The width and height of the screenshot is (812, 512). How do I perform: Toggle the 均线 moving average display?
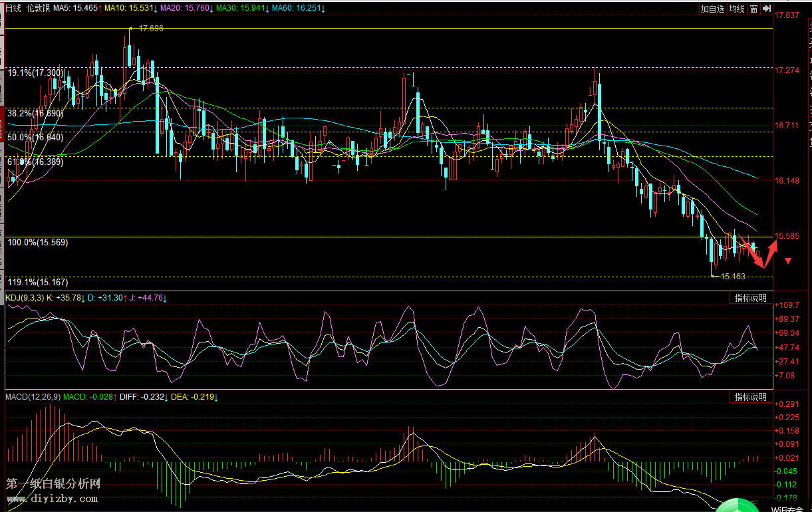pyautogui.click(x=736, y=9)
